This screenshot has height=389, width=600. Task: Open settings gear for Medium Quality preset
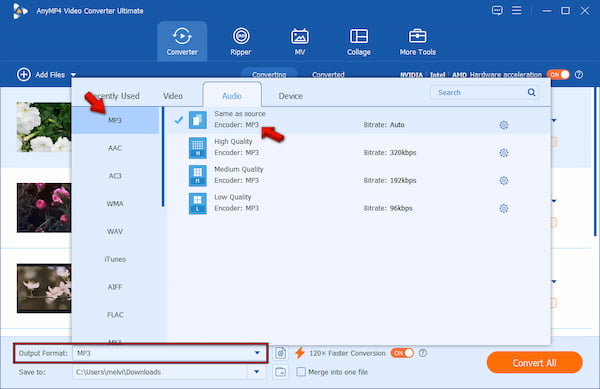(x=504, y=181)
